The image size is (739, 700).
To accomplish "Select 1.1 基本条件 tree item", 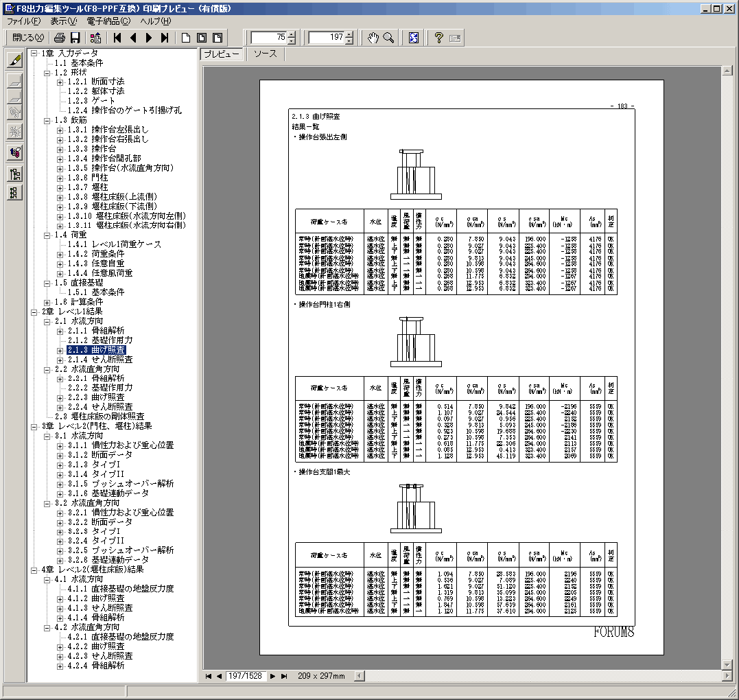I will click(x=79, y=62).
